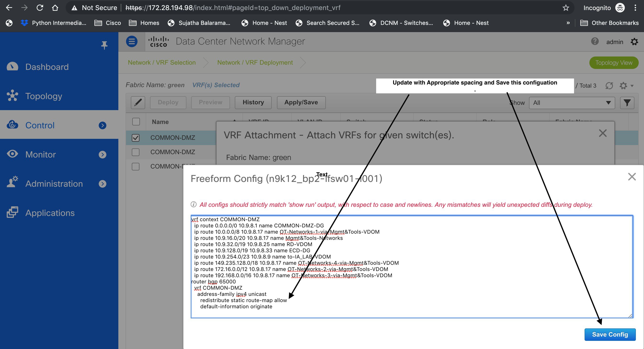Click funnel filter icon

[x=627, y=103]
